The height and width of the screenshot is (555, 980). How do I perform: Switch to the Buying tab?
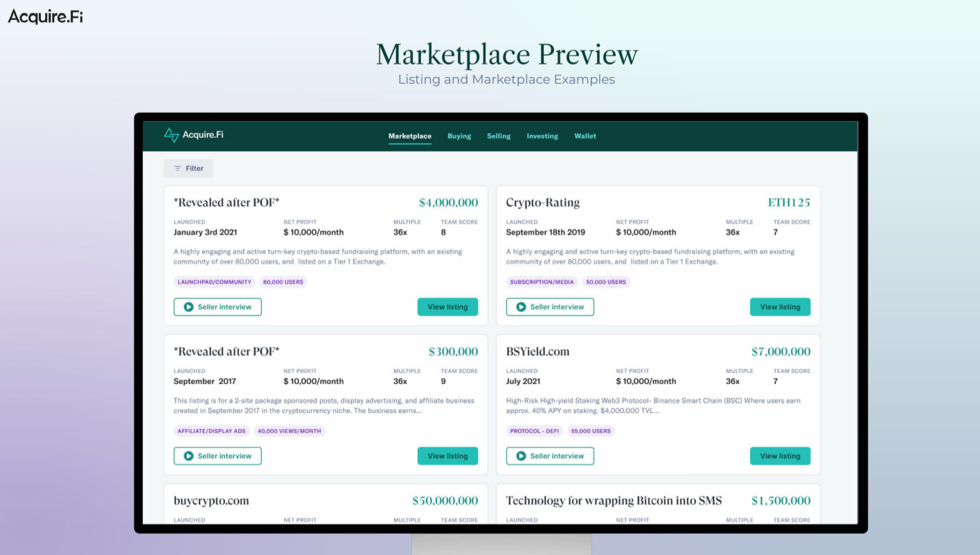459,136
